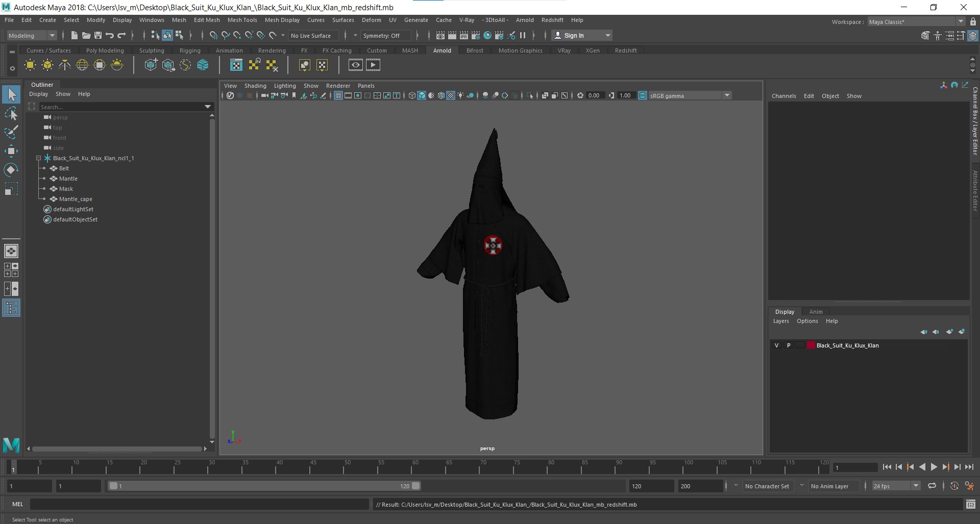Collapse the Black_Suit_Ku_Klux_Klan_ncl1_1 group
Image resolution: width=980 pixels, height=524 pixels.
(38, 158)
